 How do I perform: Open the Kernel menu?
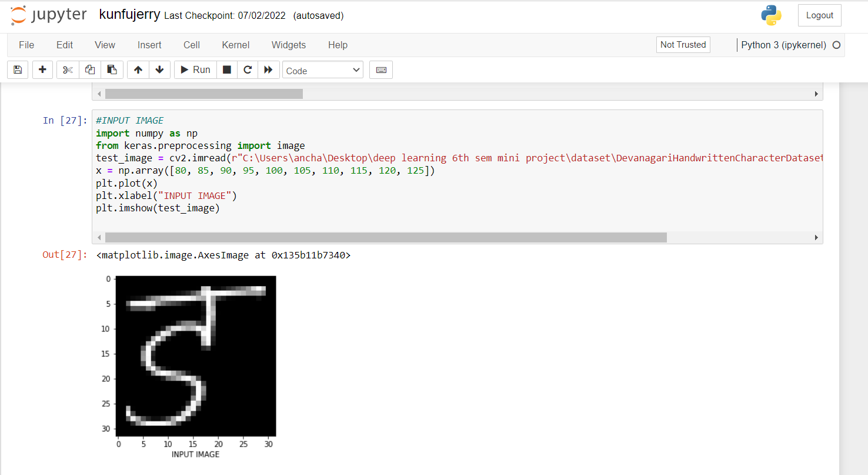coord(235,45)
